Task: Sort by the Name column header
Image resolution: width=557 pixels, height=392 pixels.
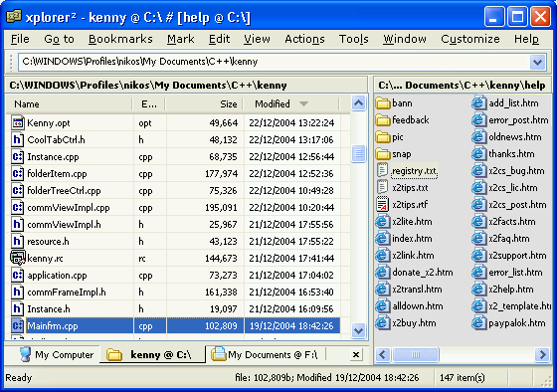Action: point(70,104)
